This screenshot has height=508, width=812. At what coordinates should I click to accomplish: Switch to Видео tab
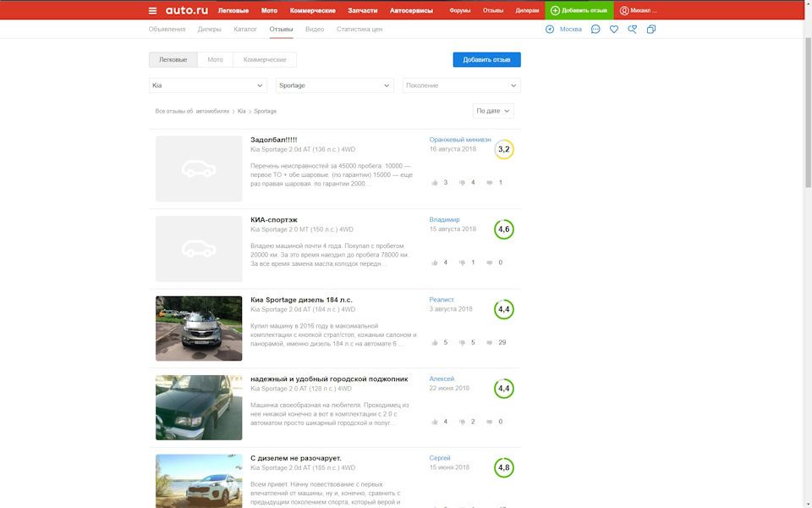pyautogui.click(x=315, y=29)
